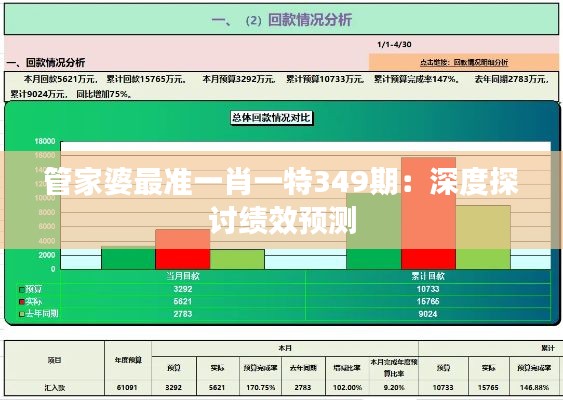The image size is (563, 400).
Task: Click the 2000 axis label
Action: click(x=47, y=255)
